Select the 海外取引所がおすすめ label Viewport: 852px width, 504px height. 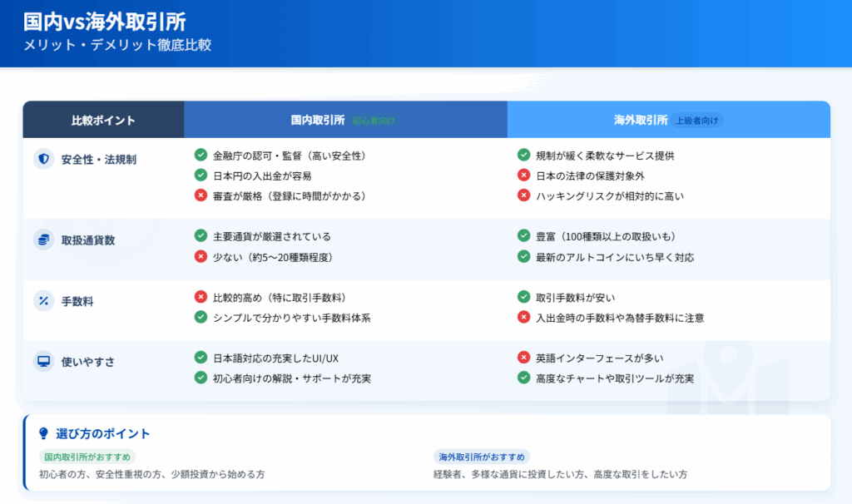point(480,457)
